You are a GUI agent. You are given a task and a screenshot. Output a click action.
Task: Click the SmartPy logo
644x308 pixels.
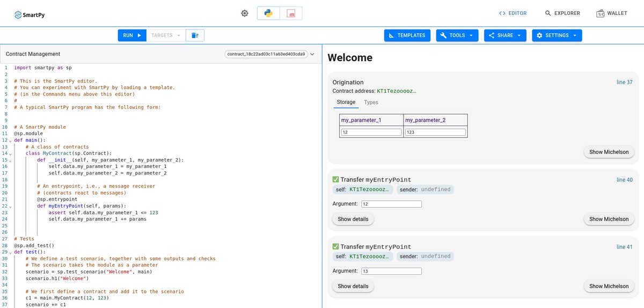[x=30, y=15]
